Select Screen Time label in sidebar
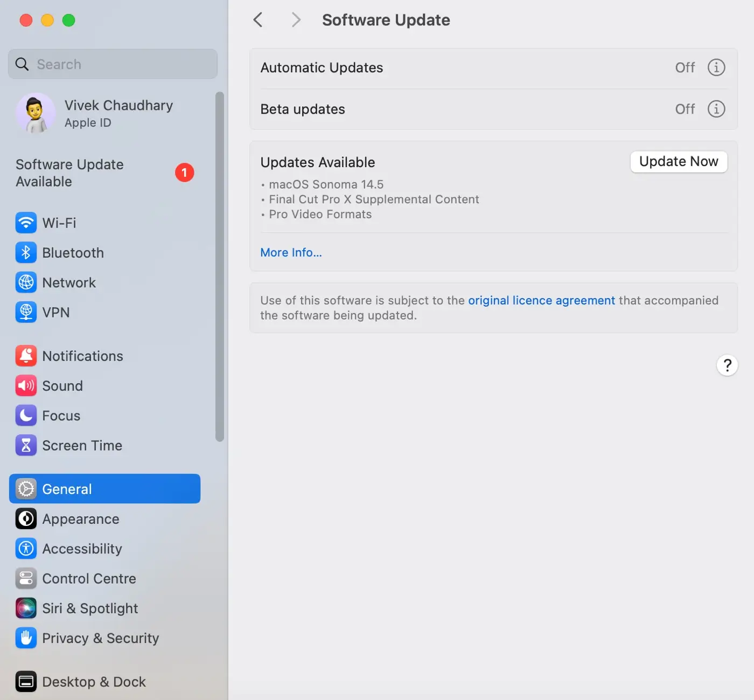 click(82, 445)
